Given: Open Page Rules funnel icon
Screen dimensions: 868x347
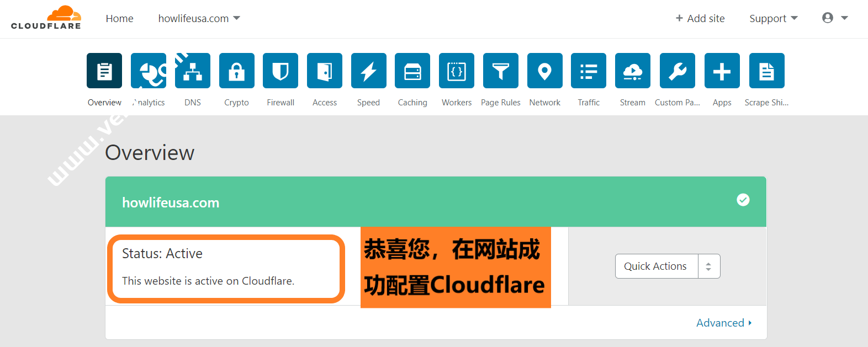Looking at the screenshot, I should click(x=500, y=71).
